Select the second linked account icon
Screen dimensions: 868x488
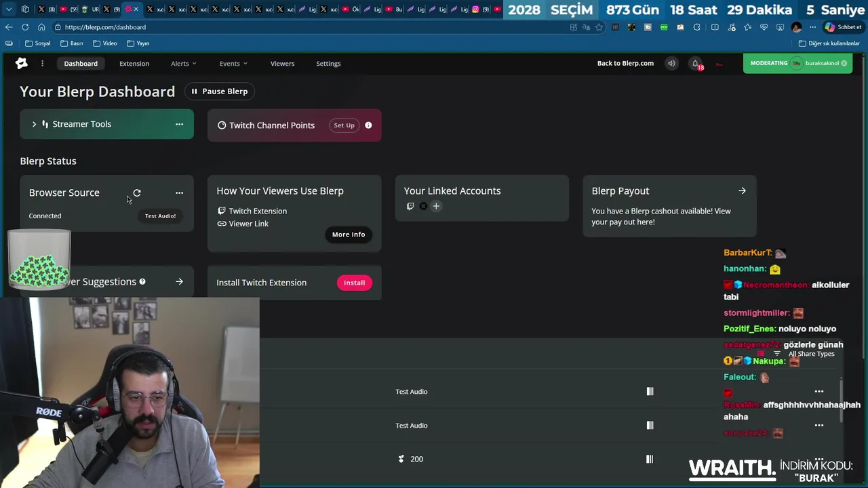pyautogui.click(x=423, y=206)
